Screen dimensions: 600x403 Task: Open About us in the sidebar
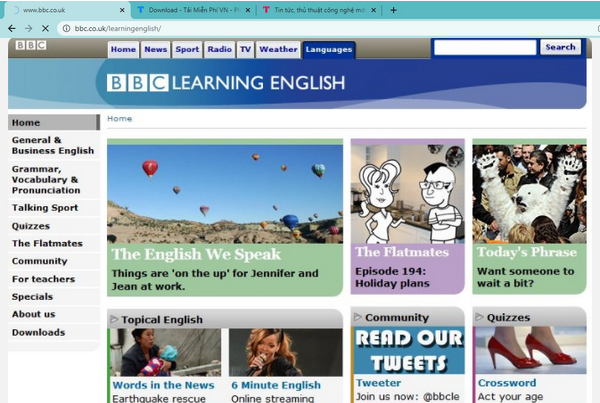[x=53, y=314]
